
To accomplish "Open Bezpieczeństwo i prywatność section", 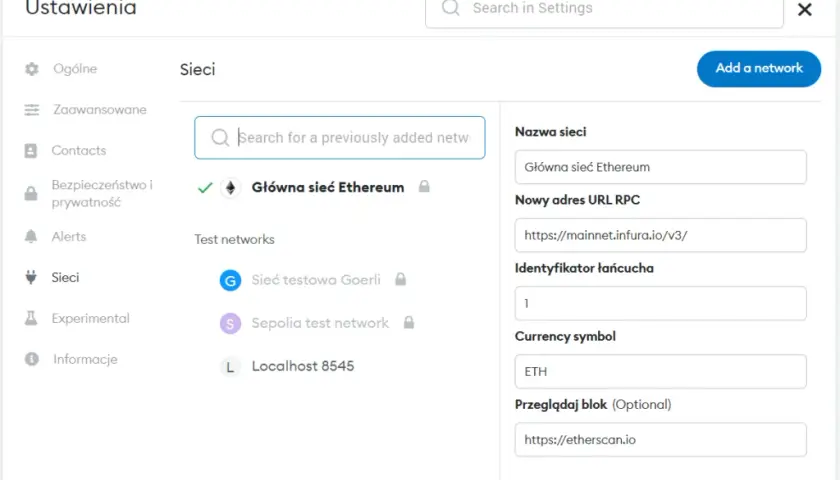I will [102, 193].
